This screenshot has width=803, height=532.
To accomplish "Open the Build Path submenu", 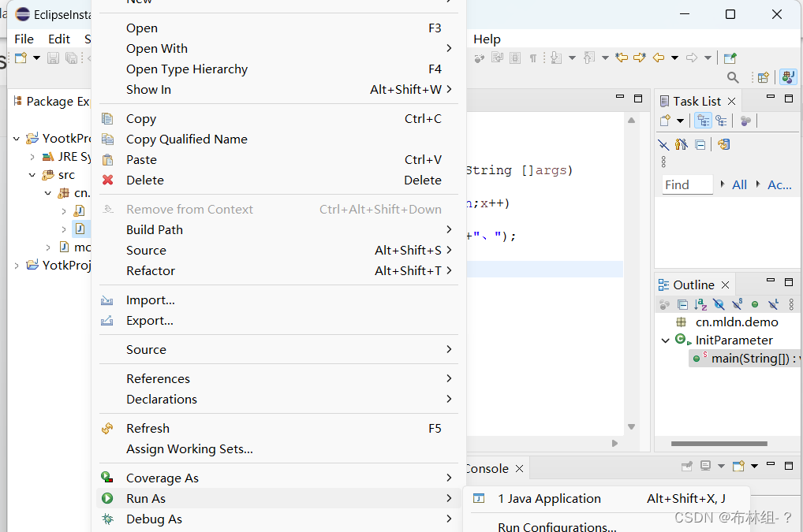I will 277,229.
